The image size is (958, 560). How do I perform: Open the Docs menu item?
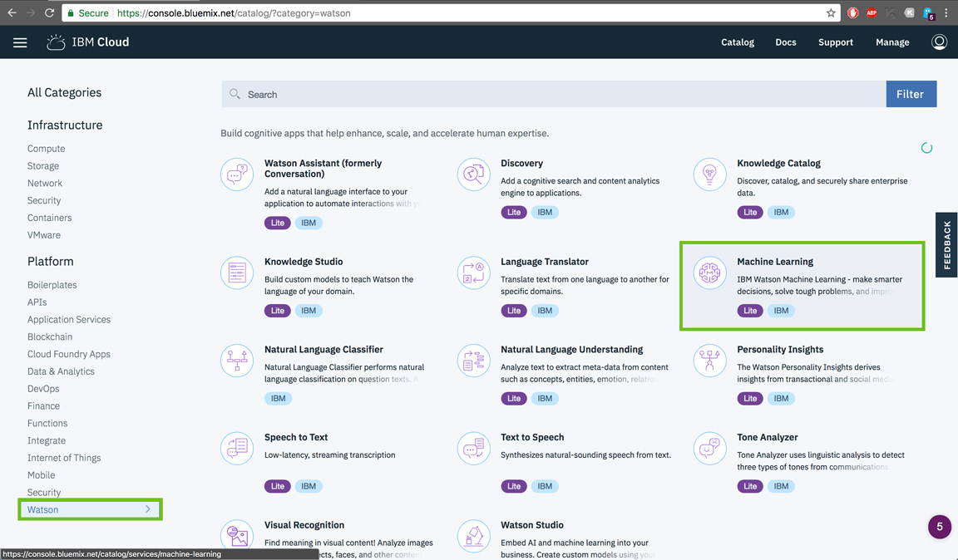tap(786, 42)
